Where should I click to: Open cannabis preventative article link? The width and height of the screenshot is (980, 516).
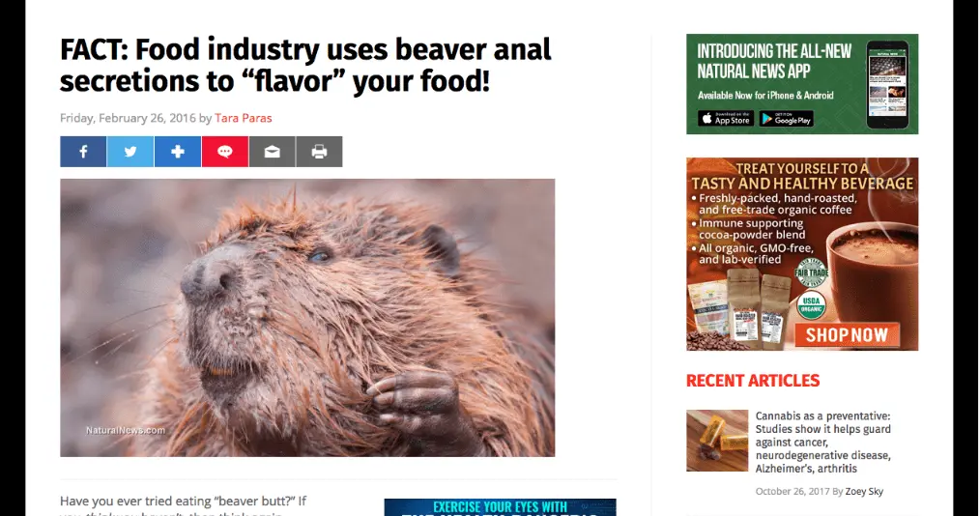823,443
